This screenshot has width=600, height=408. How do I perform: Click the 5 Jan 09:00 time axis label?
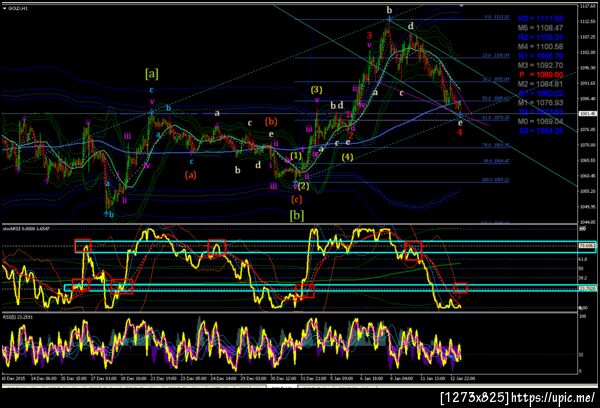(x=342, y=378)
